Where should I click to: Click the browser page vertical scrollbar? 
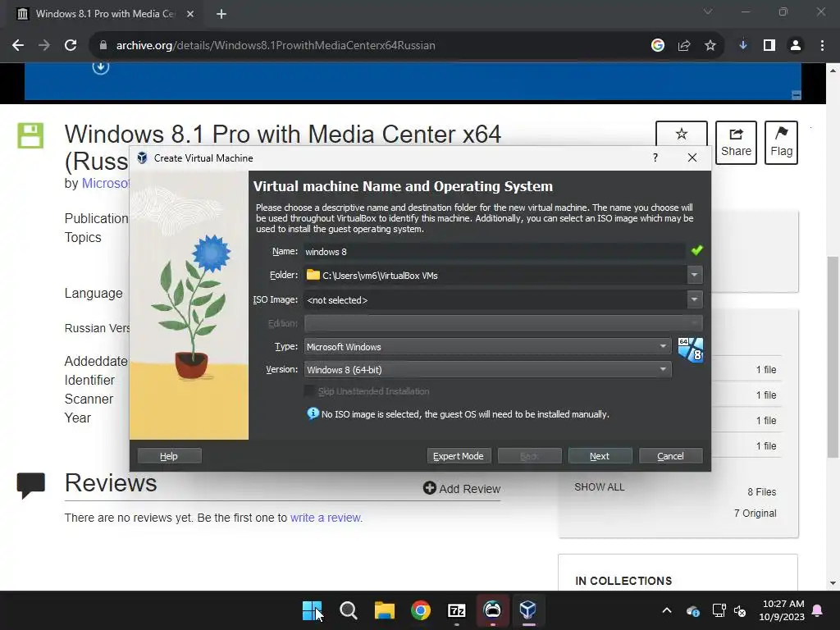point(833,357)
